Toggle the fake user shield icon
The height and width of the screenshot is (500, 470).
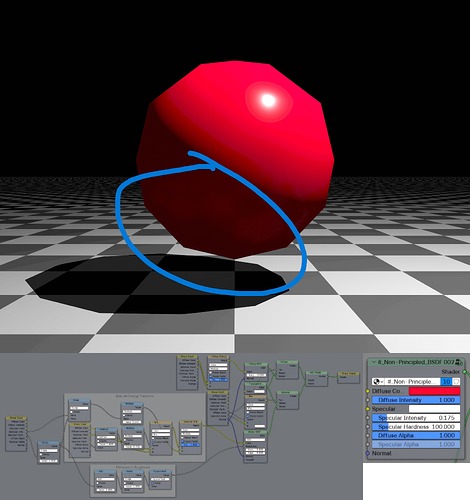(x=456, y=381)
